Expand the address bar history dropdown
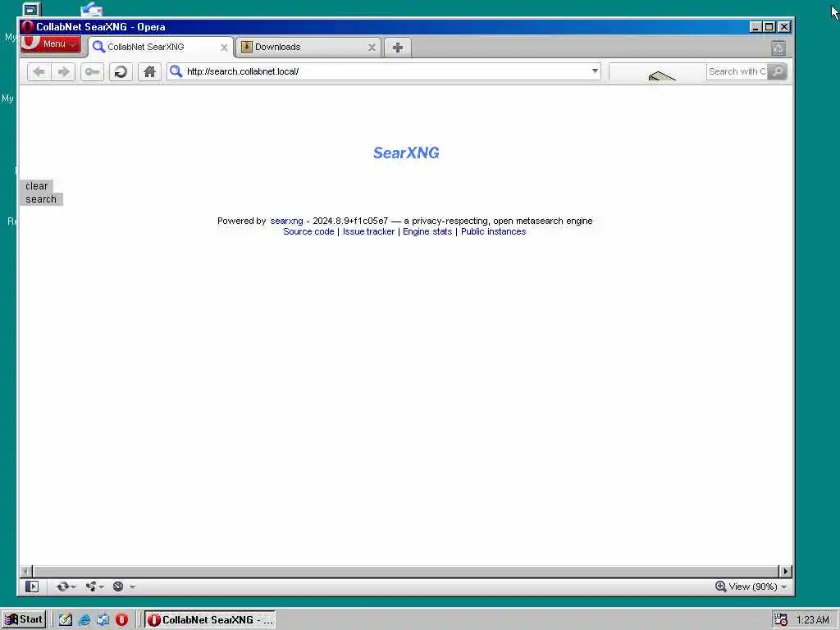 (x=595, y=71)
